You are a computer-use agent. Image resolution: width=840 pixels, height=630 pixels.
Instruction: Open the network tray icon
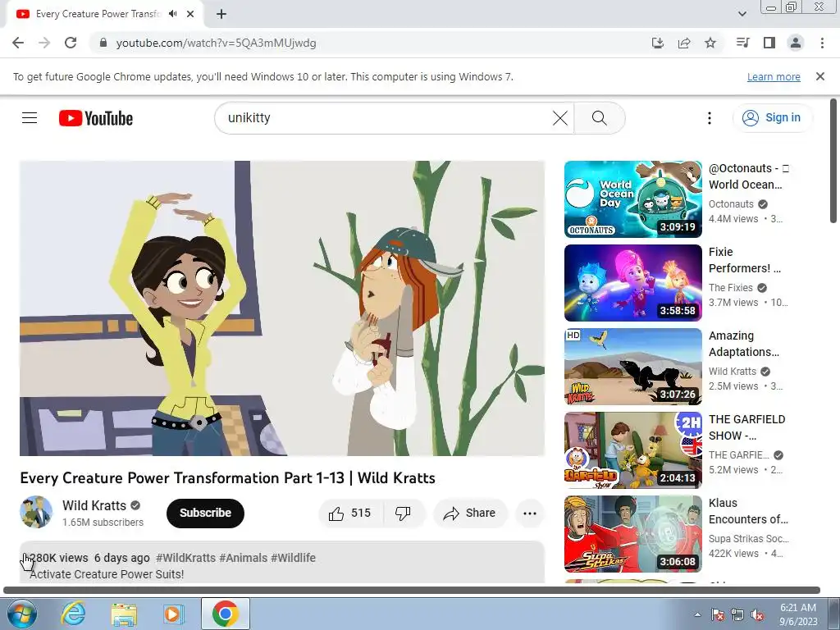click(x=737, y=615)
